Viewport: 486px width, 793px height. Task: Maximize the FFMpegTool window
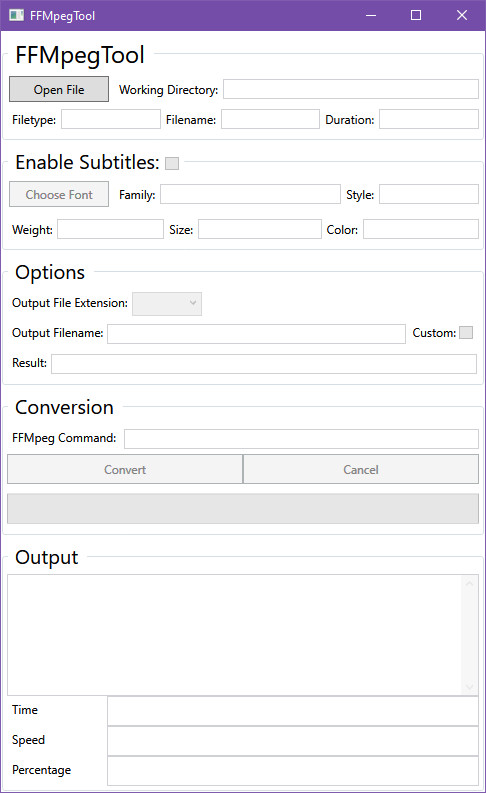pyautogui.click(x=416, y=15)
